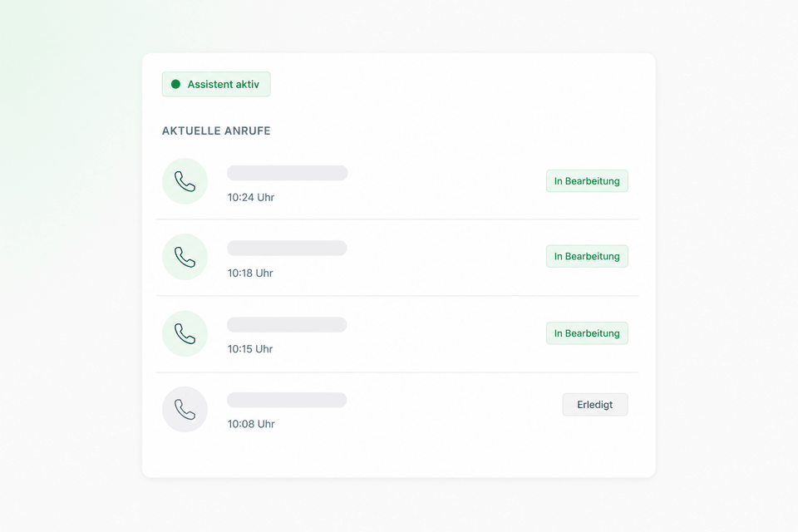Click the phone icon for 10:15 Uhr call

[185, 333]
